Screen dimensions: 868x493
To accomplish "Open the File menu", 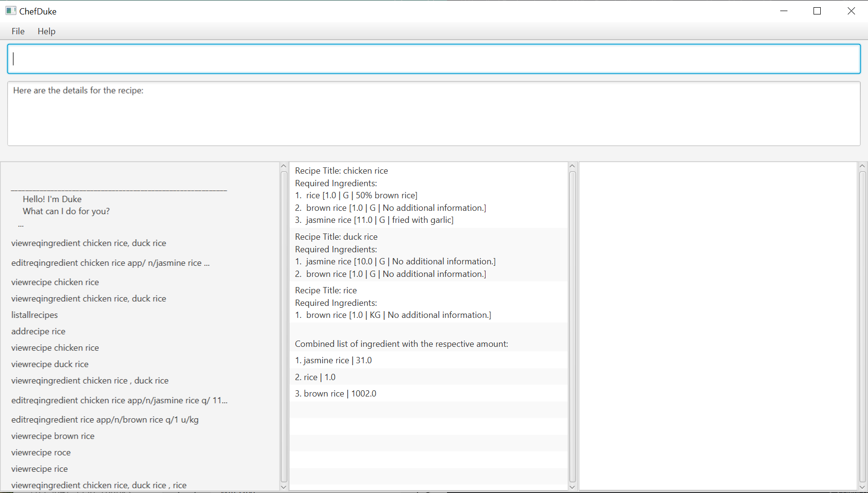I will (x=18, y=31).
